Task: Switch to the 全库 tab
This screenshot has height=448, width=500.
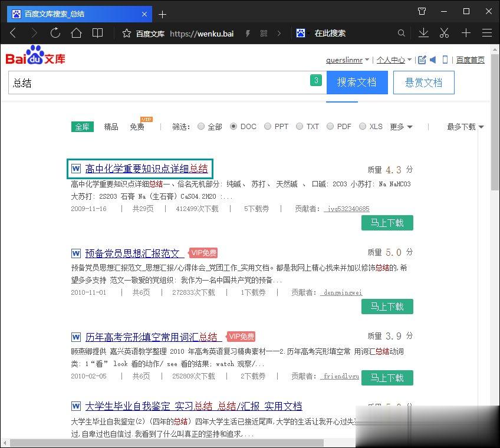Action: [83, 127]
